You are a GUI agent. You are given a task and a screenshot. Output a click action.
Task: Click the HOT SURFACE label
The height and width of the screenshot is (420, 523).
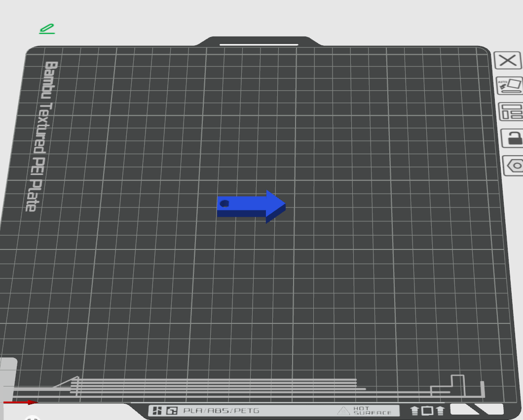(372, 411)
